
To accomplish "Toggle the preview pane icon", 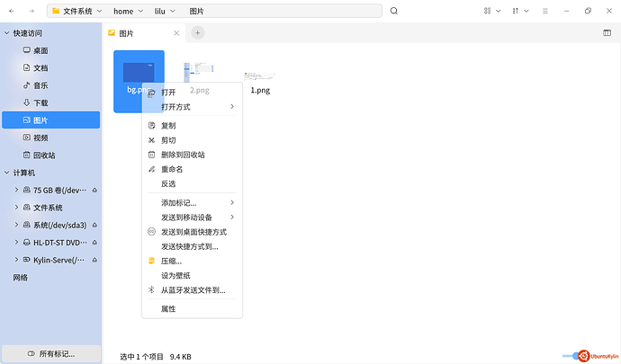I will click(607, 33).
